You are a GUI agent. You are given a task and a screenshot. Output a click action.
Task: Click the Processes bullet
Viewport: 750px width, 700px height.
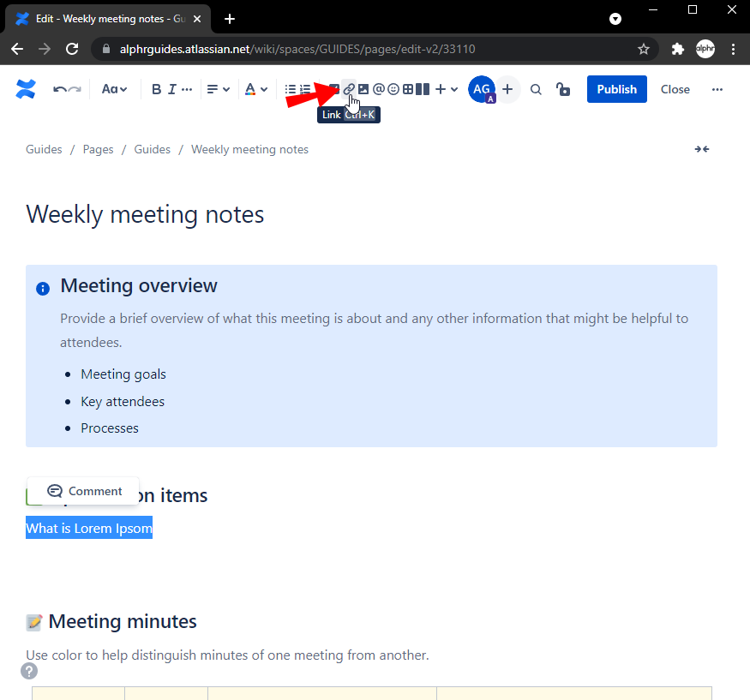pyautogui.click(x=110, y=428)
